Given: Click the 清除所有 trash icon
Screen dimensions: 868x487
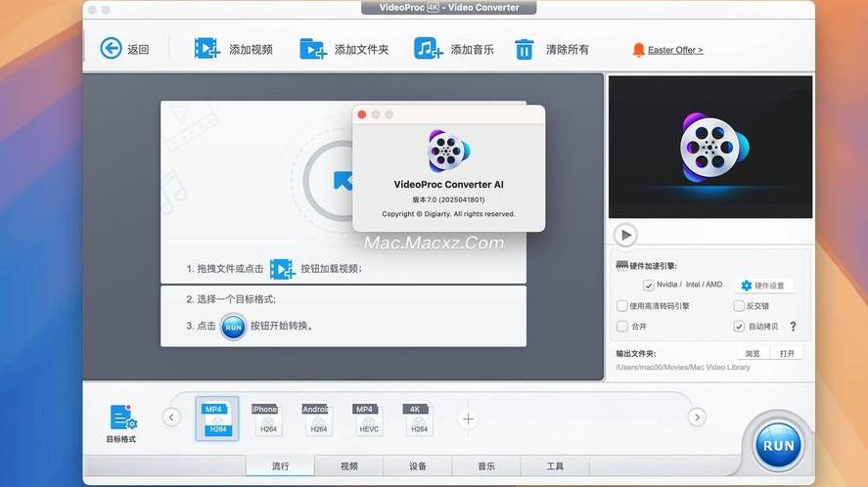Looking at the screenshot, I should point(525,49).
